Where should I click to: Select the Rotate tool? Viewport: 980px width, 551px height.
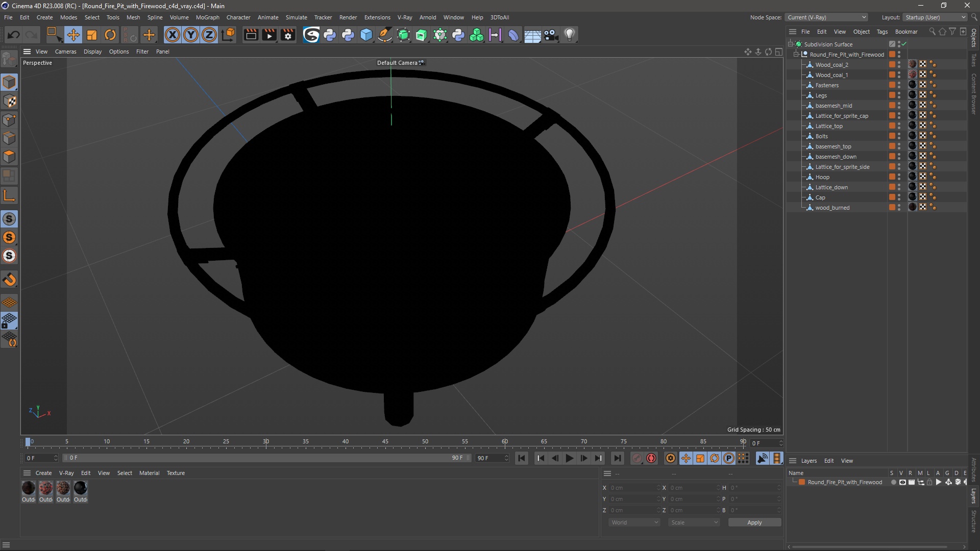pyautogui.click(x=110, y=35)
